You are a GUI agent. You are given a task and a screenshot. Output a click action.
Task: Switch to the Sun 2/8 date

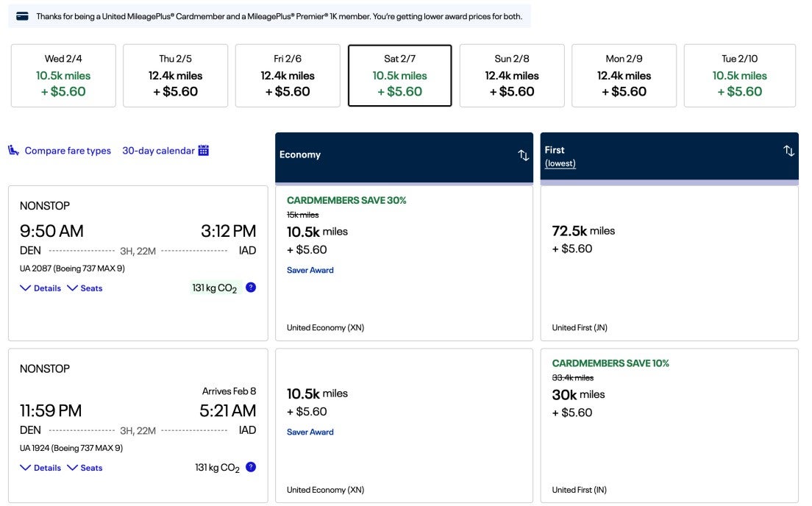coord(512,75)
